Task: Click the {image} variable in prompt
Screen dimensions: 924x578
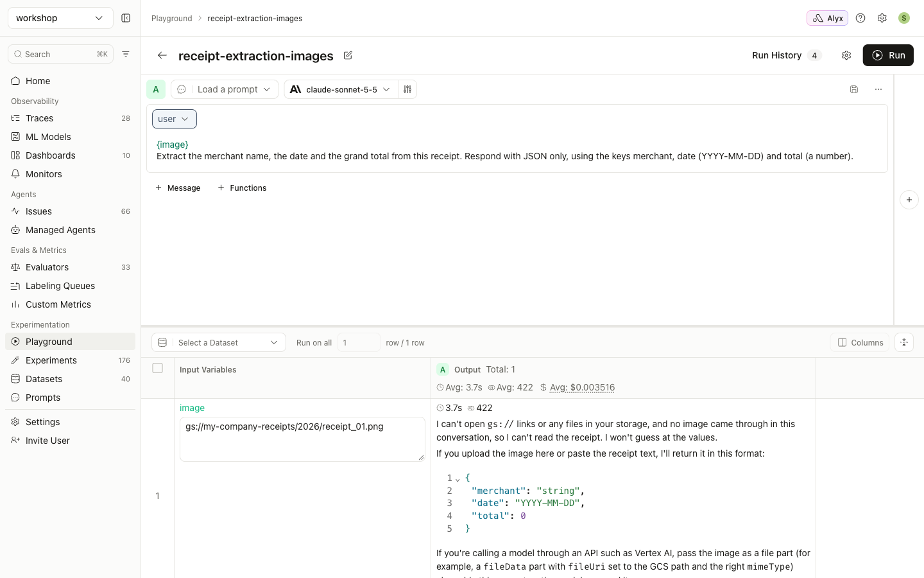Action: point(173,144)
